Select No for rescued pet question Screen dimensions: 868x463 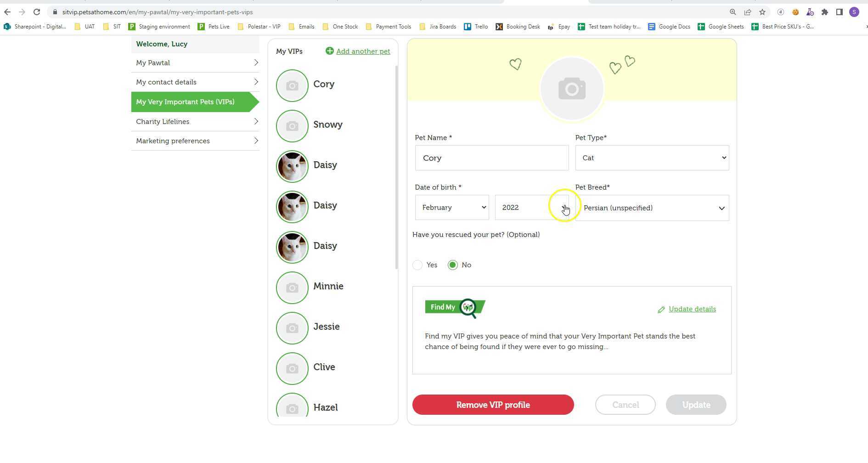(453, 265)
